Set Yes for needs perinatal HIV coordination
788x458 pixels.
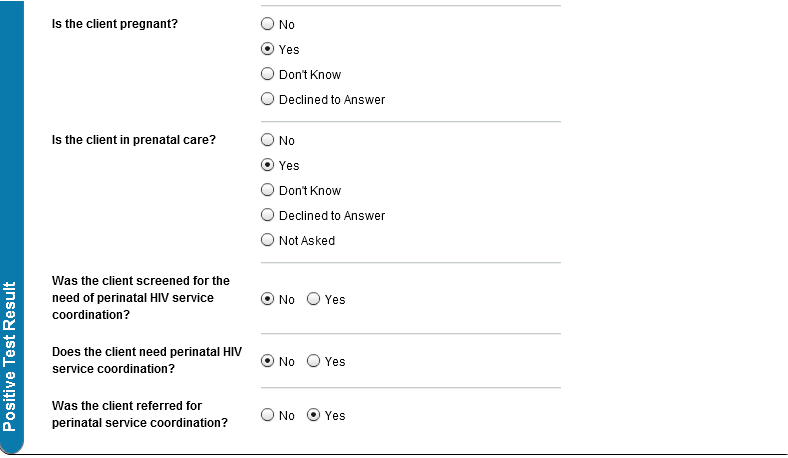(314, 362)
